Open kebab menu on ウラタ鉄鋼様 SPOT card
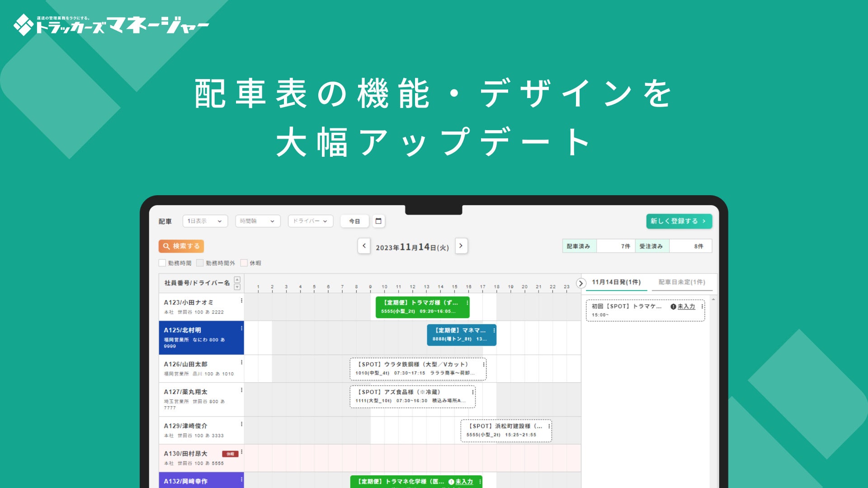The width and height of the screenshot is (868, 488). coord(484,365)
